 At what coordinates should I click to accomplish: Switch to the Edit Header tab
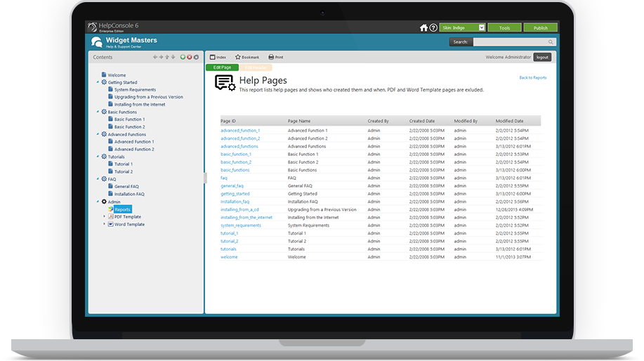click(x=256, y=67)
